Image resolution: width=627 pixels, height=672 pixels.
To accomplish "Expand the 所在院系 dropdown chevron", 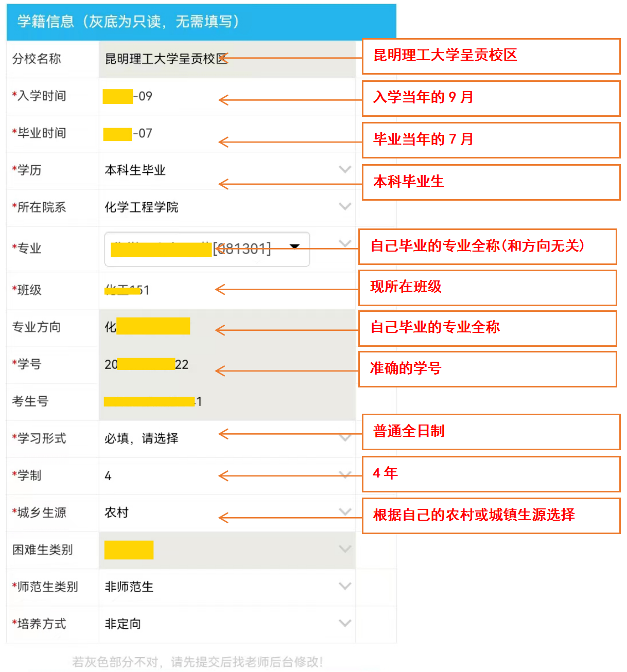I will tap(345, 206).
